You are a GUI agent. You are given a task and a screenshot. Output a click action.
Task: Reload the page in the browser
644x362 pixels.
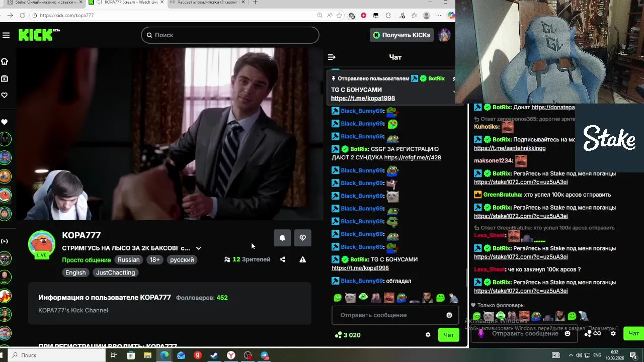point(22,15)
